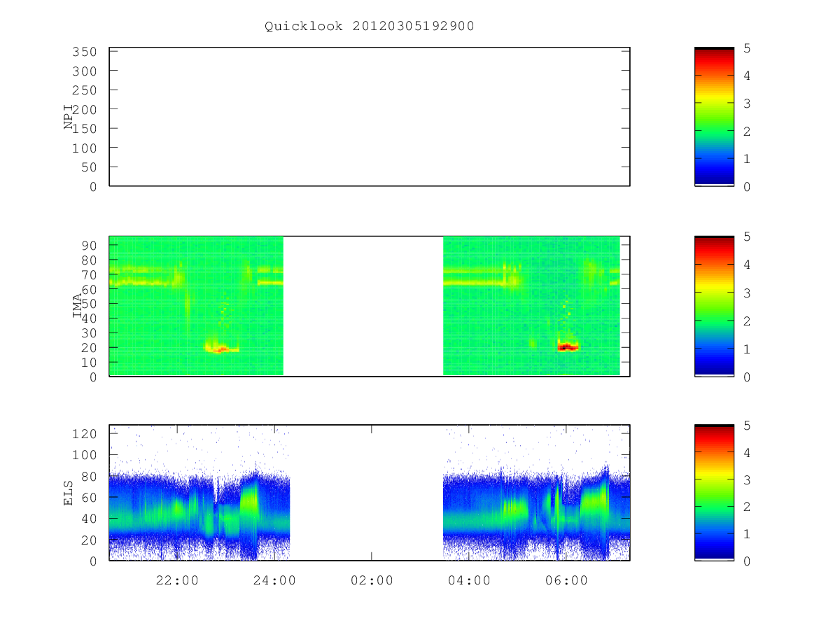Viewport: 840px width, 630px height.
Task: Select the ELS y-axis label
Action: (69, 493)
